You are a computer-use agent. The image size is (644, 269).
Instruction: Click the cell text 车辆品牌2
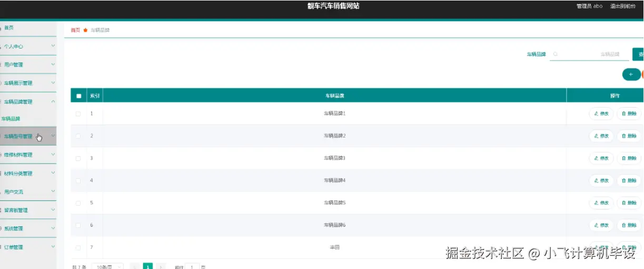(x=334, y=136)
